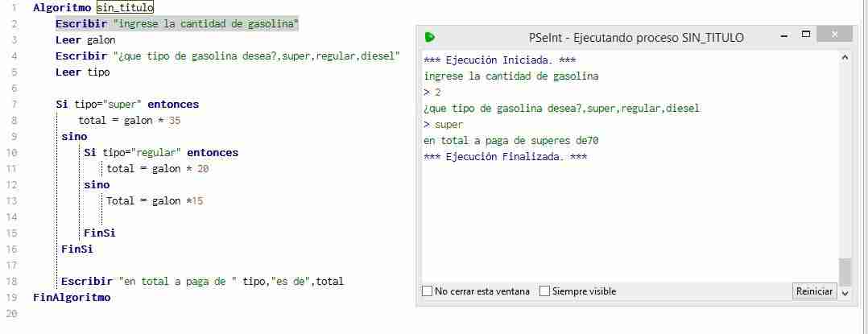Maximize the PSeInt execution window
The width and height of the screenshot is (868, 334).
pos(806,35)
